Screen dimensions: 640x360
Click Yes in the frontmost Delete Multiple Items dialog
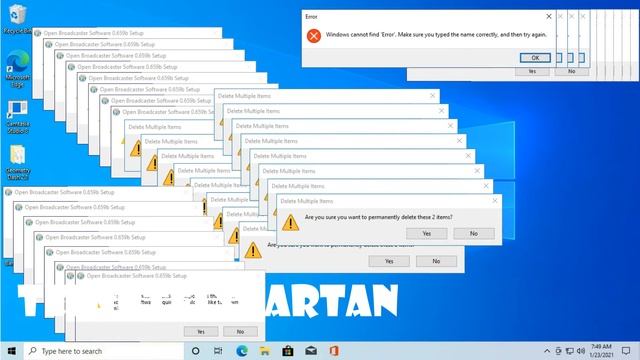[x=427, y=233]
